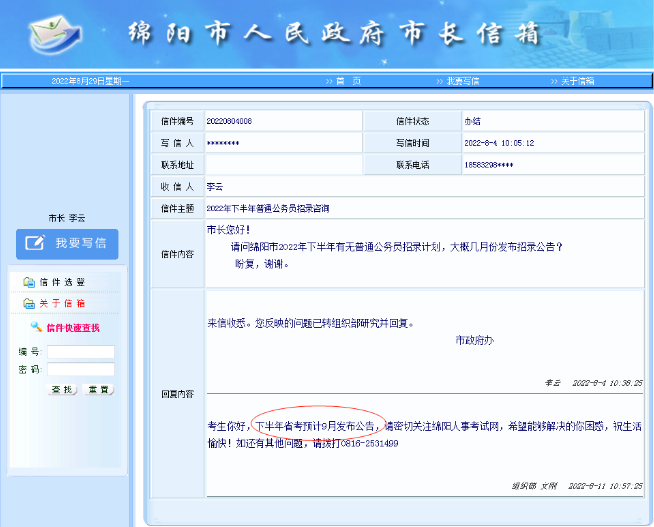Click the red-circled text 下半年省考预计9月发布公告

[x=316, y=425]
